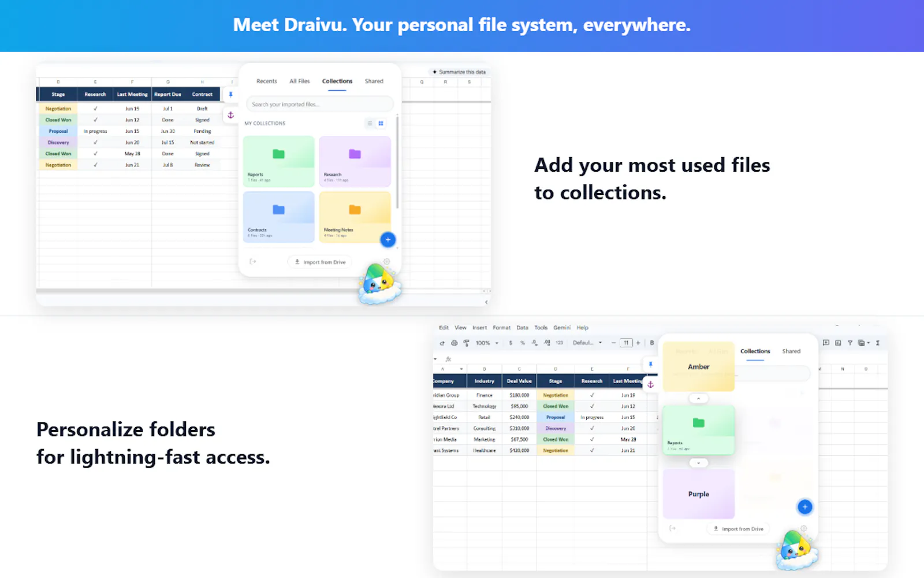Open settings gear in the bottom Draivu panel
This screenshot has width=924, height=578.
click(x=803, y=528)
